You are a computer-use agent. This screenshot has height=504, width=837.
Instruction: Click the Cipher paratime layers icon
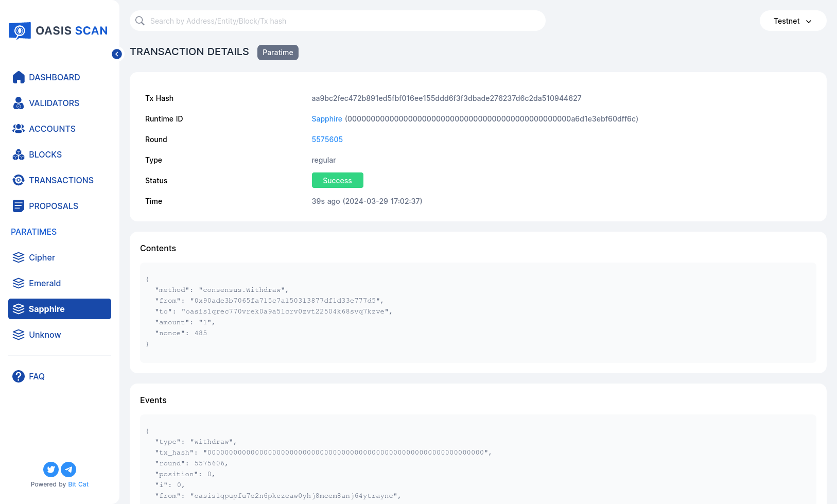(19, 257)
